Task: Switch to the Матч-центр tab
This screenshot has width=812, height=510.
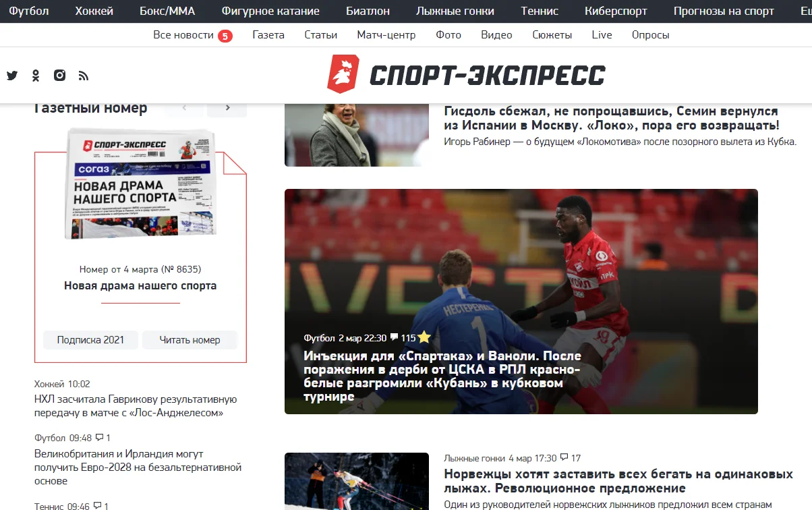Action: tap(386, 35)
